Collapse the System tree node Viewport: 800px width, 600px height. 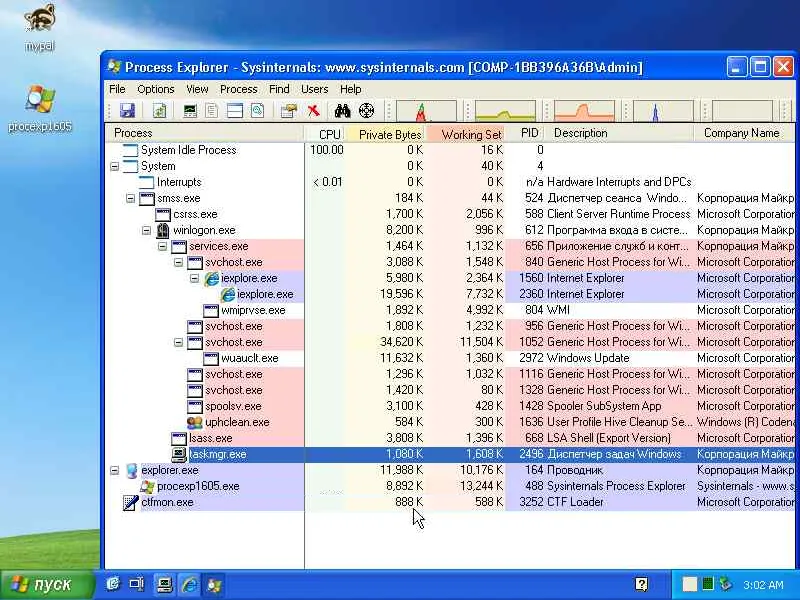coord(115,166)
